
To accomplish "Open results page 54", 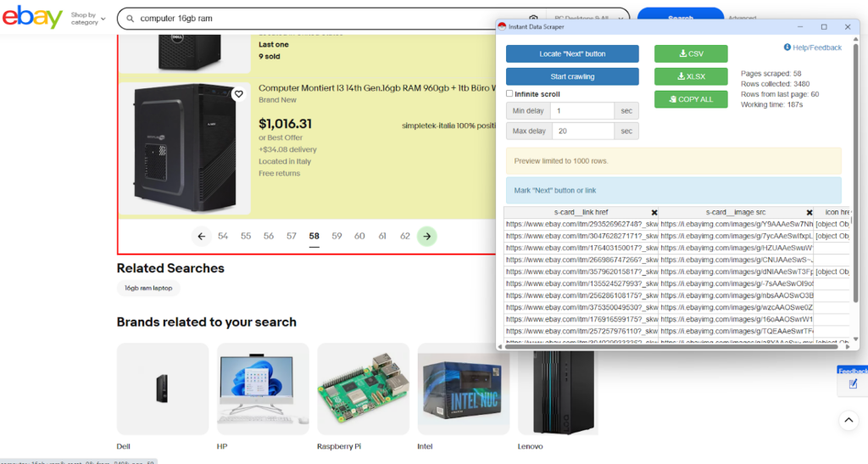I will point(223,237).
